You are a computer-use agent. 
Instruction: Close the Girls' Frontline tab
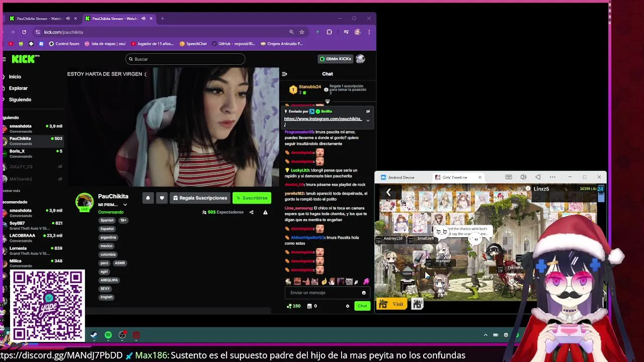point(479,177)
